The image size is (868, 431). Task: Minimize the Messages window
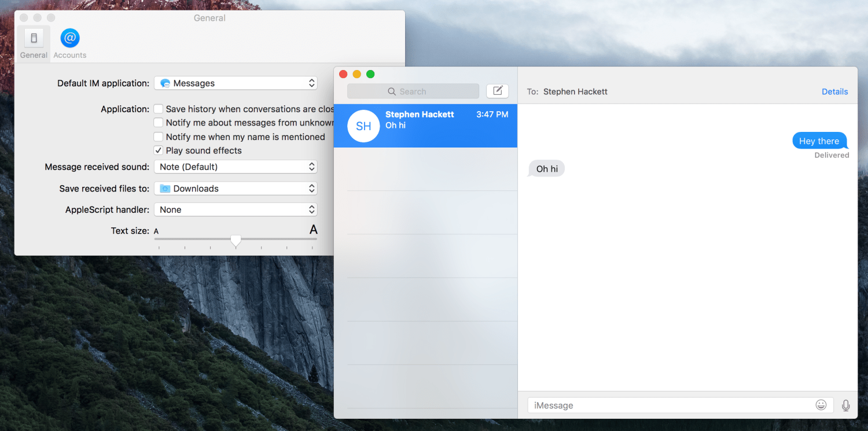point(357,74)
